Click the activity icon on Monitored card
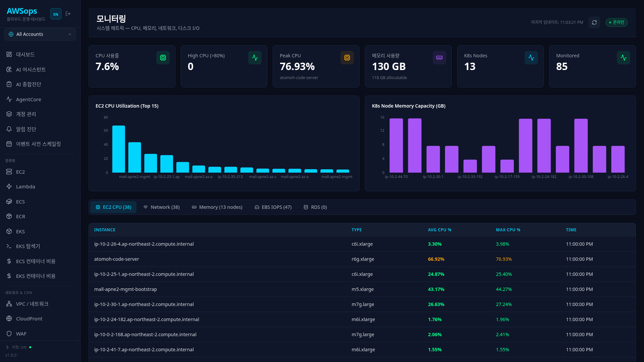 point(623,58)
